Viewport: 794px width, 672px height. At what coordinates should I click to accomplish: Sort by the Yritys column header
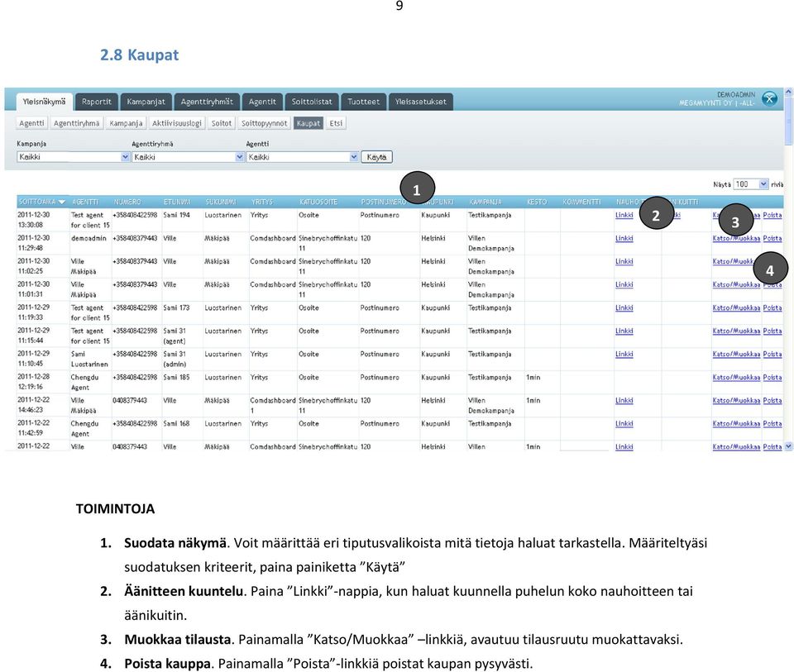262,202
